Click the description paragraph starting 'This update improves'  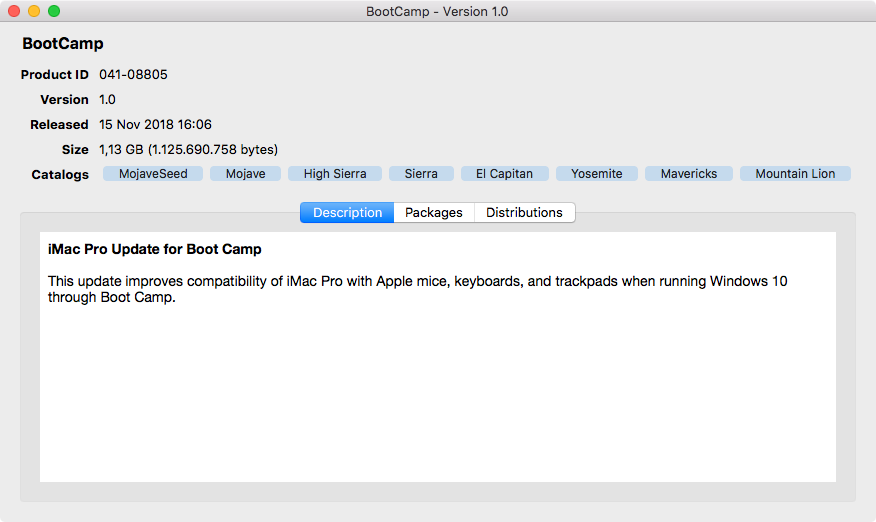pos(417,289)
